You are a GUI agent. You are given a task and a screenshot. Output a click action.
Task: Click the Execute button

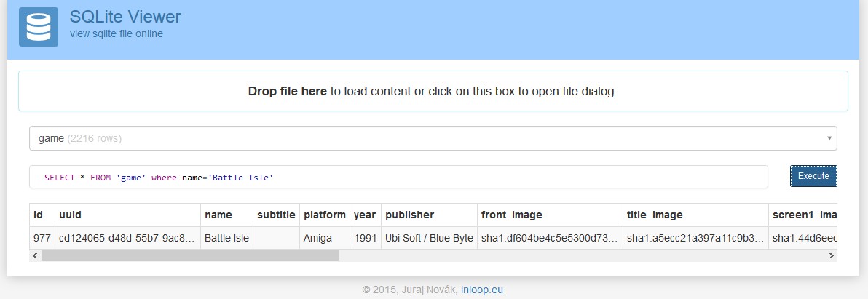pos(813,176)
